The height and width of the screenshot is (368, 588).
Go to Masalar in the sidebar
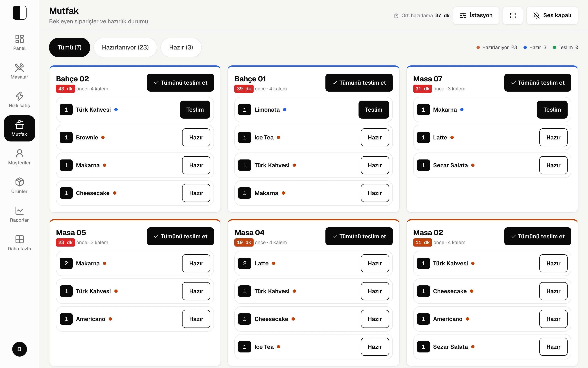click(19, 71)
